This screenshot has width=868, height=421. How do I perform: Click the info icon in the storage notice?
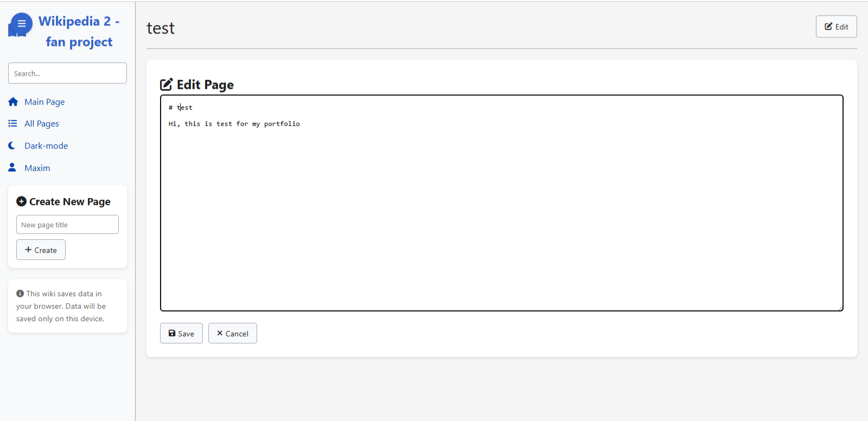click(x=20, y=294)
